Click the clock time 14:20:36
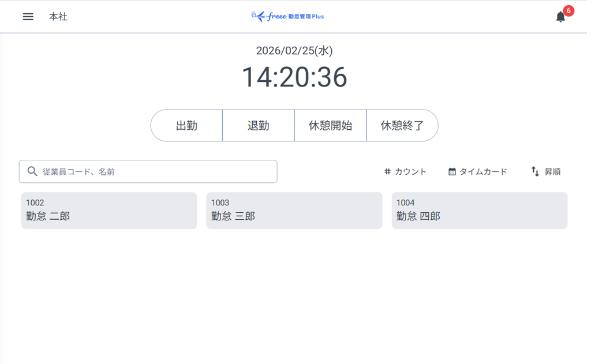Image resolution: width=595 pixels, height=364 pixels. [294, 77]
